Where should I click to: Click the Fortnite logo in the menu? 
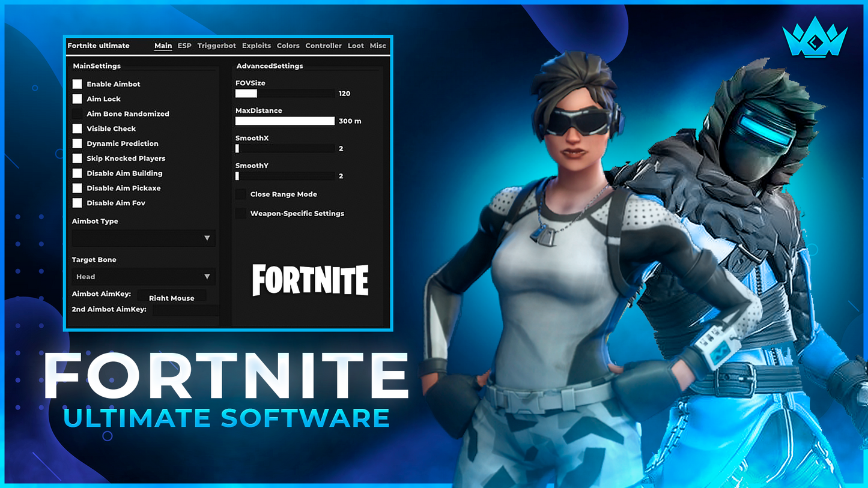pos(309,280)
